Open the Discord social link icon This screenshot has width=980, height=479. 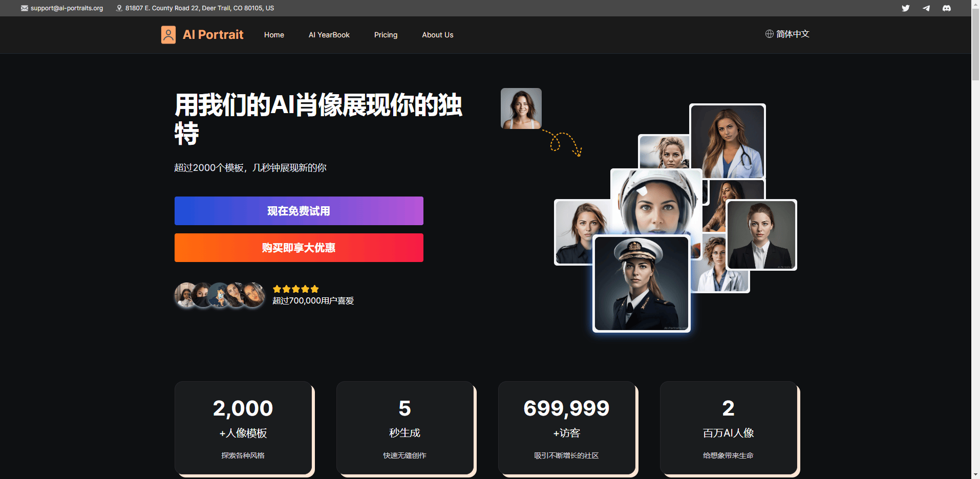pyautogui.click(x=946, y=8)
